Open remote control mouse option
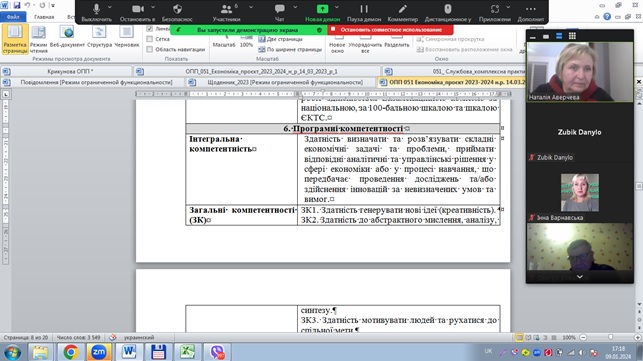 [448, 12]
